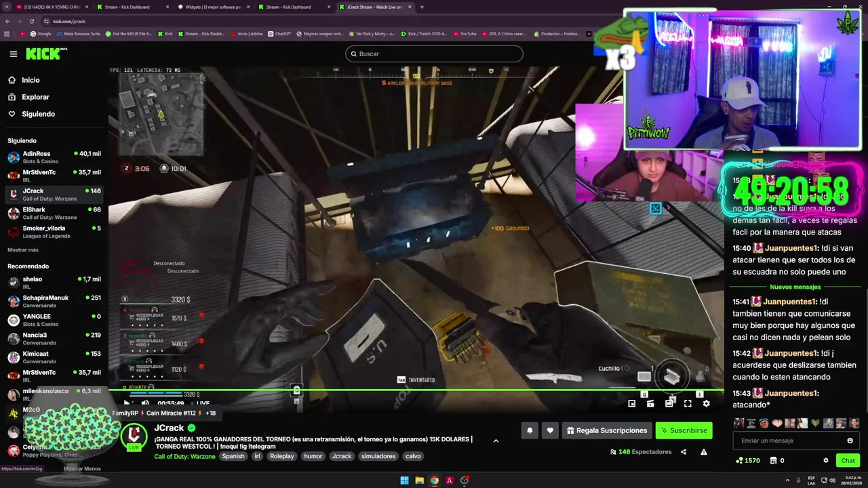The image size is (868, 488).
Task: Open emoji picker in chat
Action: (850, 441)
